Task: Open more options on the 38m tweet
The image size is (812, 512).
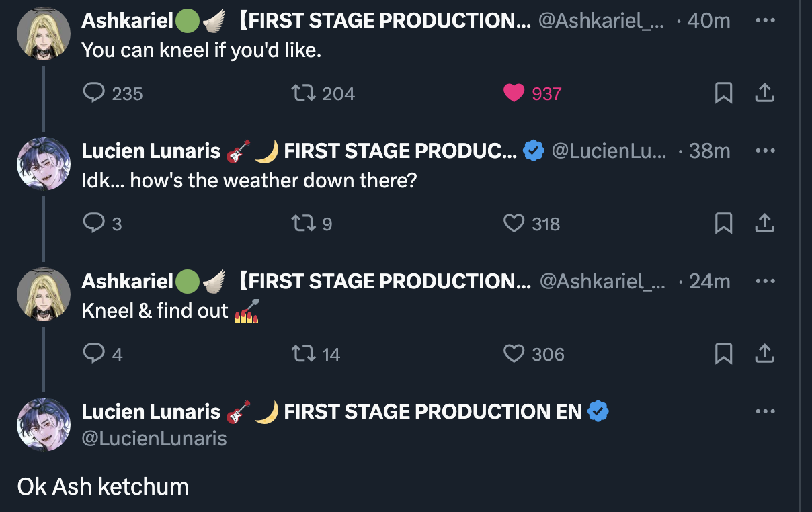Action: [765, 151]
